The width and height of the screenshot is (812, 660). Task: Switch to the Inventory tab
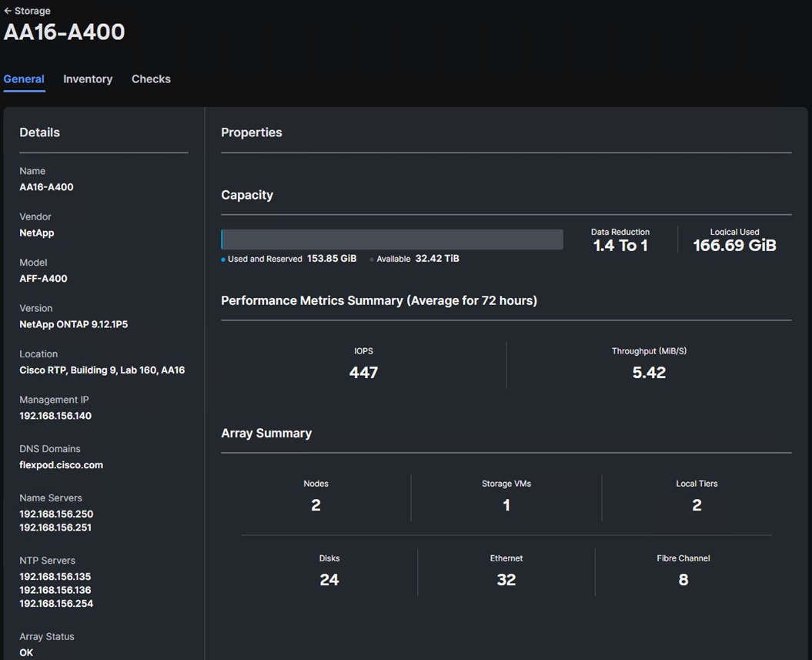[x=88, y=79]
